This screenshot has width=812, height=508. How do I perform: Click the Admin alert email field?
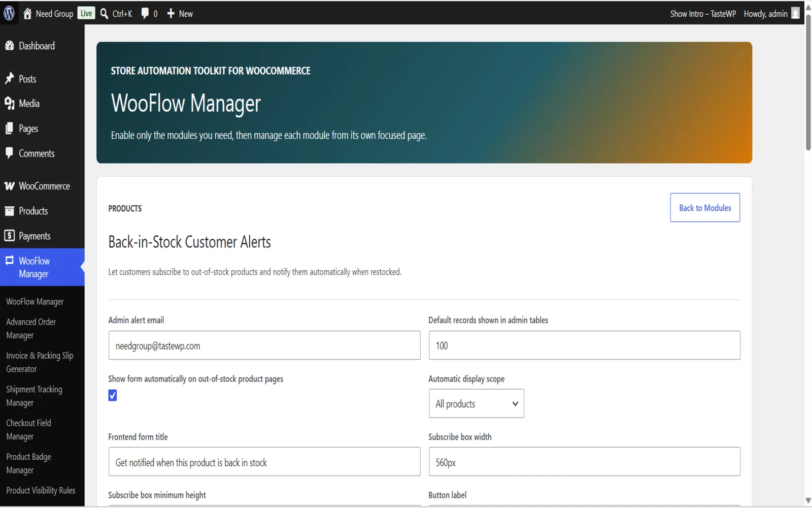click(x=264, y=345)
